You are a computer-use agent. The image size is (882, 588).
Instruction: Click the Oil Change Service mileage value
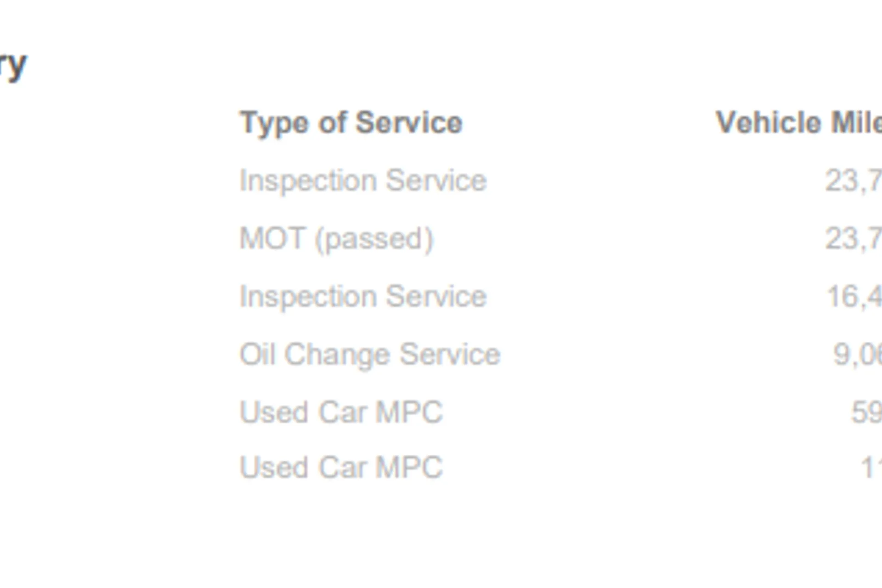[857, 355]
